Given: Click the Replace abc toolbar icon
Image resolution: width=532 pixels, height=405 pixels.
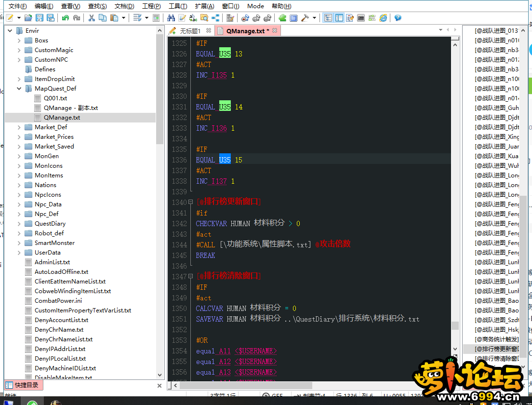Looking at the screenshot, I should [x=193, y=18].
